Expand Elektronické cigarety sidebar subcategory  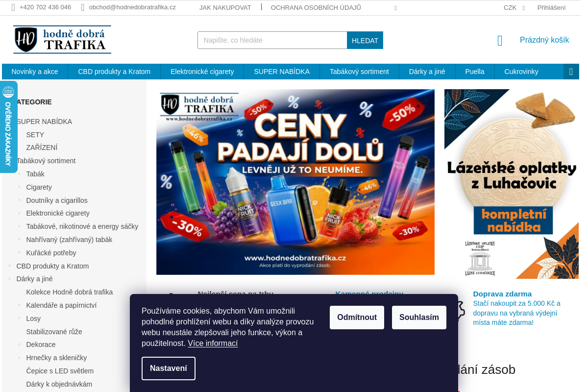click(20, 213)
